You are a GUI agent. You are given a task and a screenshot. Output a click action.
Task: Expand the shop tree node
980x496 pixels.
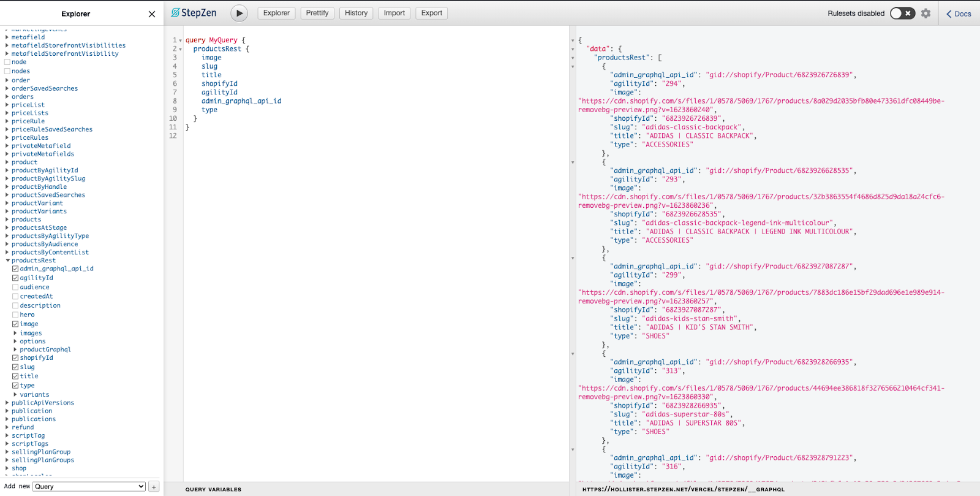pyautogui.click(x=7, y=468)
